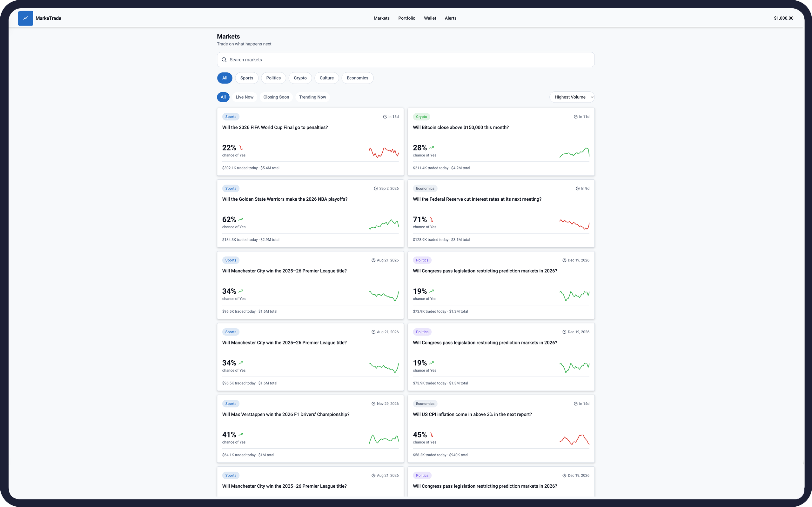Select the All category chip beside Sports
The image size is (812, 507).
click(x=225, y=78)
